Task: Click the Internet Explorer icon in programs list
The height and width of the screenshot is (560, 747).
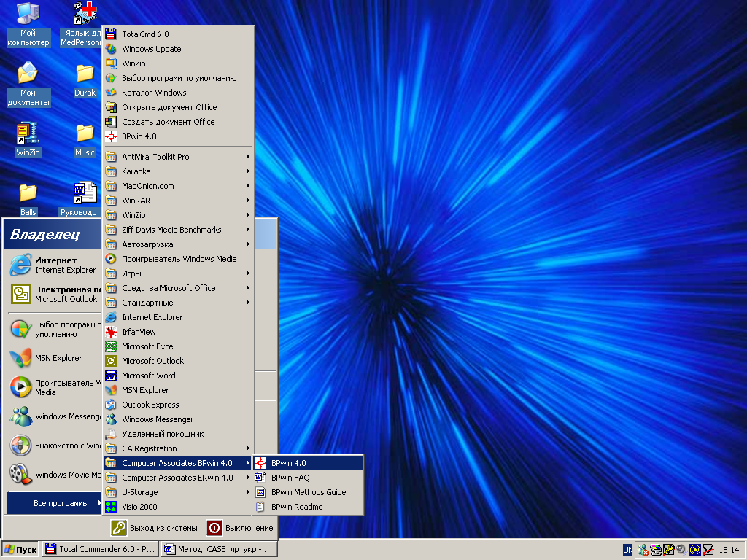Action: click(x=111, y=317)
